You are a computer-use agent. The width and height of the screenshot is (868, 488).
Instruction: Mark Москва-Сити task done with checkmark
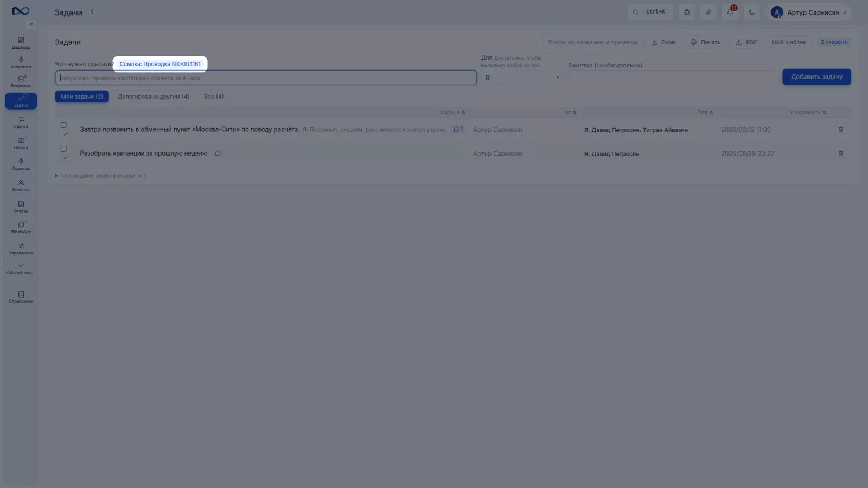(x=65, y=134)
